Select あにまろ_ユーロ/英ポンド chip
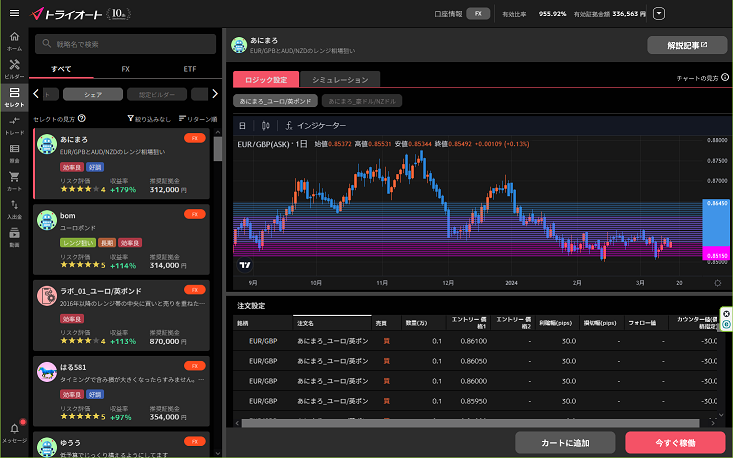Image resolution: width=733 pixels, height=458 pixels. tap(275, 100)
